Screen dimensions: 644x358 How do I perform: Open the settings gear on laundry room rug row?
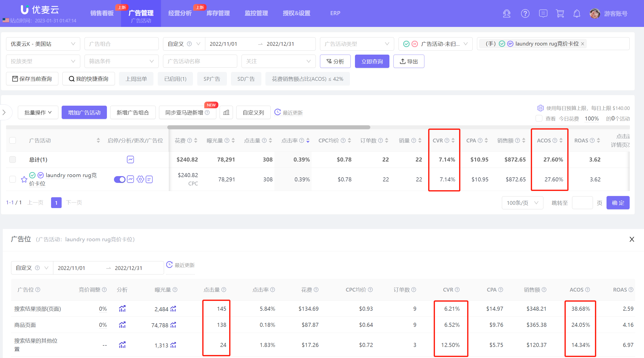click(x=140, y=179)
